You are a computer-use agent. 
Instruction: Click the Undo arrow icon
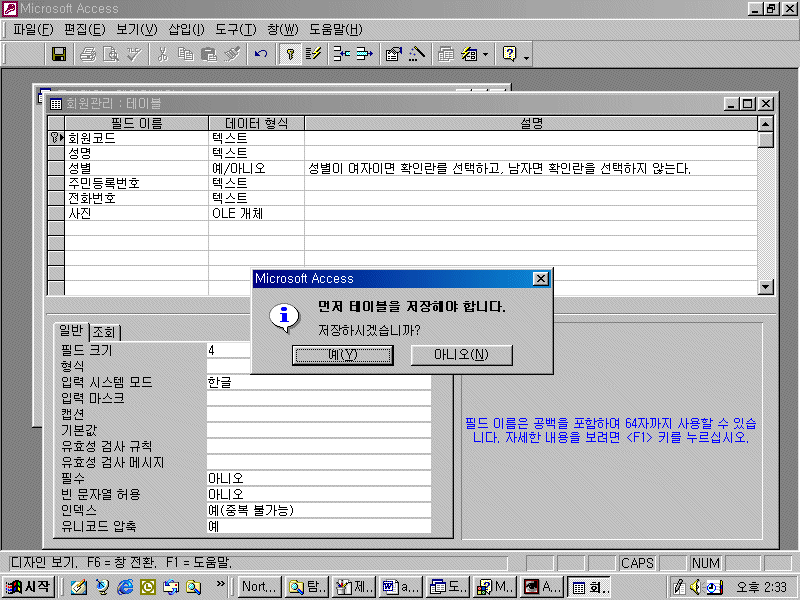point(261,54)
